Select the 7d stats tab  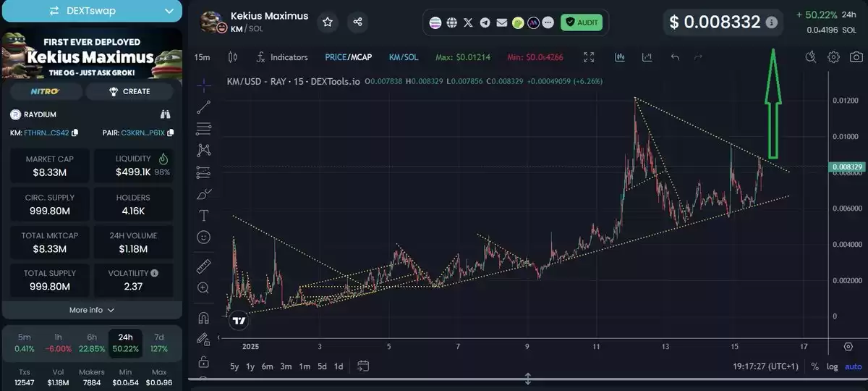click(x=158, y=342)
